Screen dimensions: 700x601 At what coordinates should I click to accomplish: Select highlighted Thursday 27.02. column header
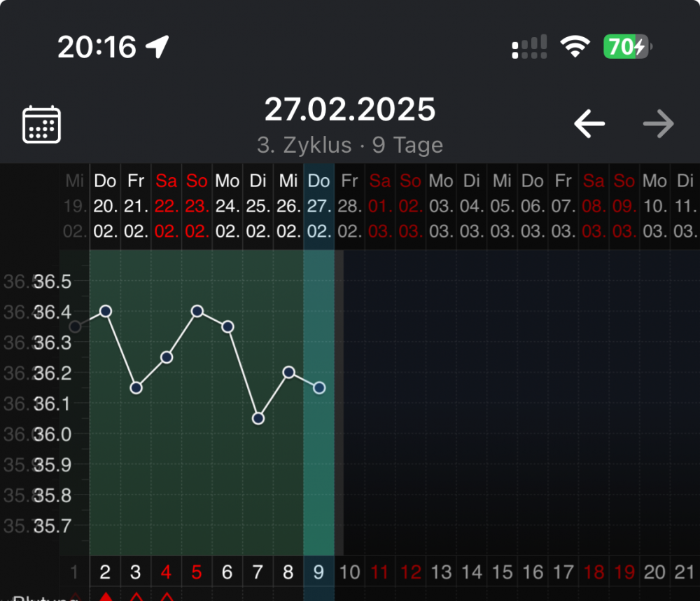(318, 206)
